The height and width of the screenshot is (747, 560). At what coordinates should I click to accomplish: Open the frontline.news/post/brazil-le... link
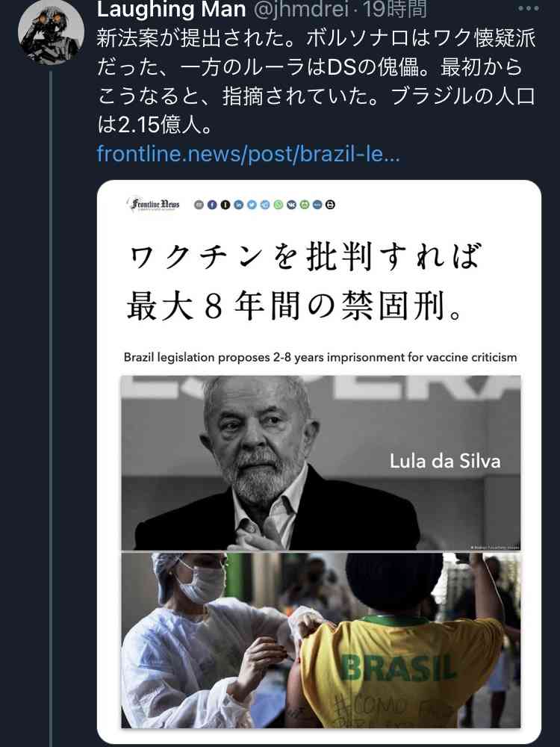248,154
